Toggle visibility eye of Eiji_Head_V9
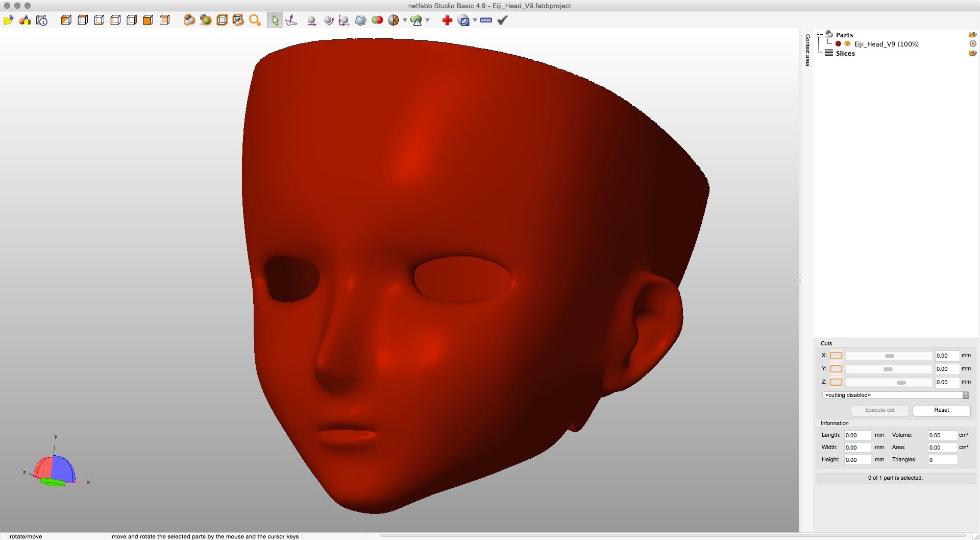 click(847, 44)
